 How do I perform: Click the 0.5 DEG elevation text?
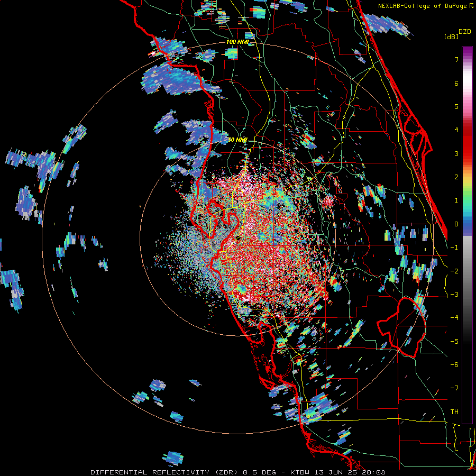coord(259,472)
